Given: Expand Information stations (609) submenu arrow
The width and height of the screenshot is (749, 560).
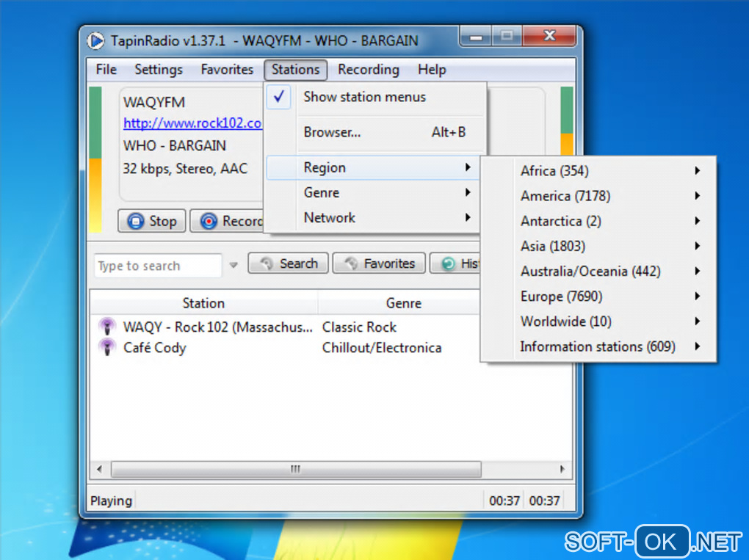Looking at the screenshot, I should [698, 346].
